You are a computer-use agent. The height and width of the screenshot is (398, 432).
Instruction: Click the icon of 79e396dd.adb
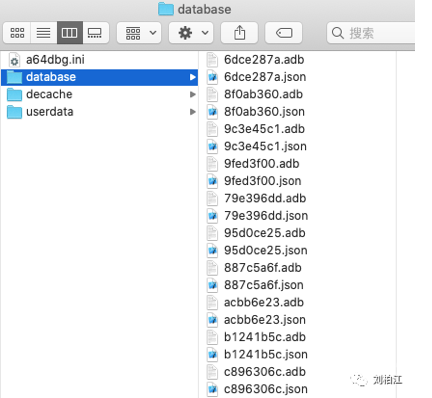[212, 198]
